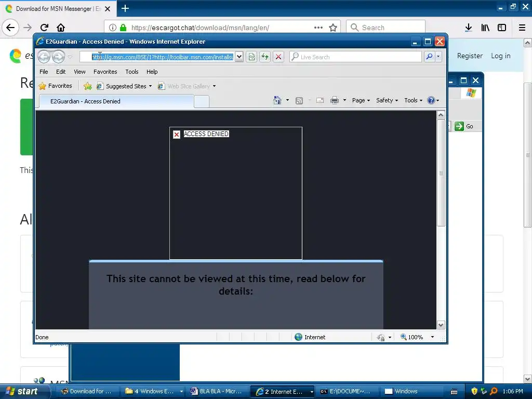Viewport: 532px width, 399px height.
Task: Click the IE Help question mark icon
Action: (x=431, y=100)
